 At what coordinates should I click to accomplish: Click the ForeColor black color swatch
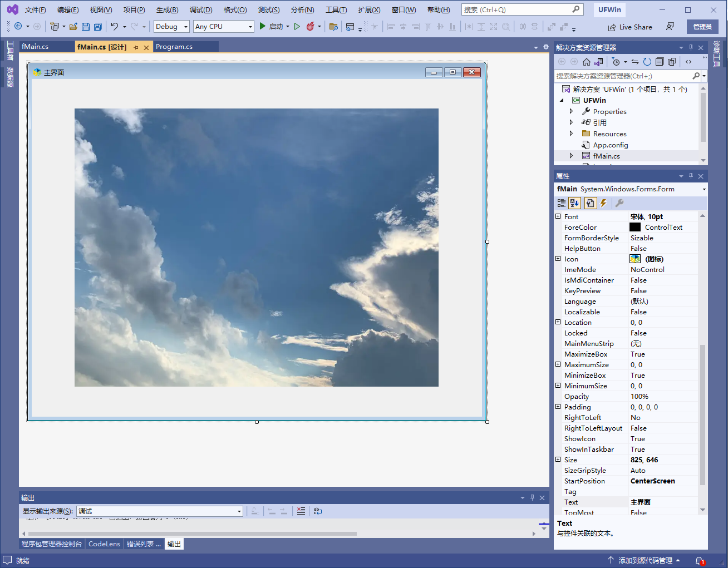[635, 227]
